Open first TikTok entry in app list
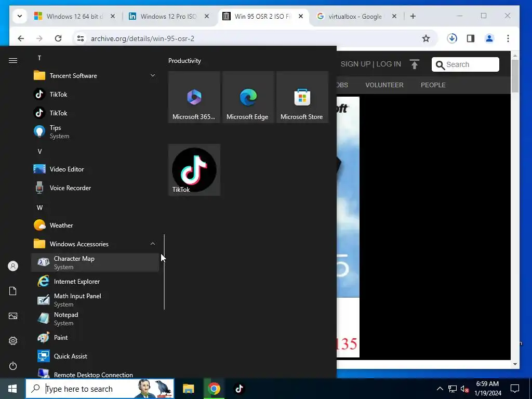532x399 pixels. point(95,94)
